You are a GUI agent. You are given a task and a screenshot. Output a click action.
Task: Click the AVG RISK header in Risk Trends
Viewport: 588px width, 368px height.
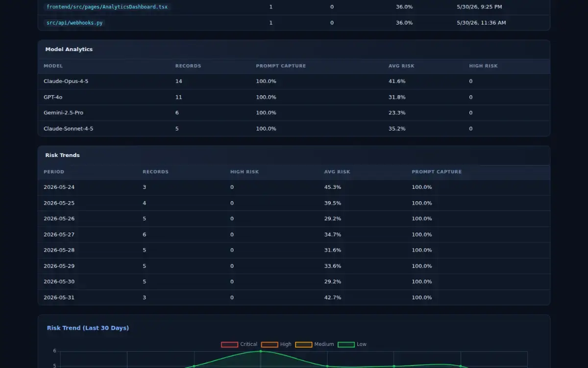[x=337, y=172]
